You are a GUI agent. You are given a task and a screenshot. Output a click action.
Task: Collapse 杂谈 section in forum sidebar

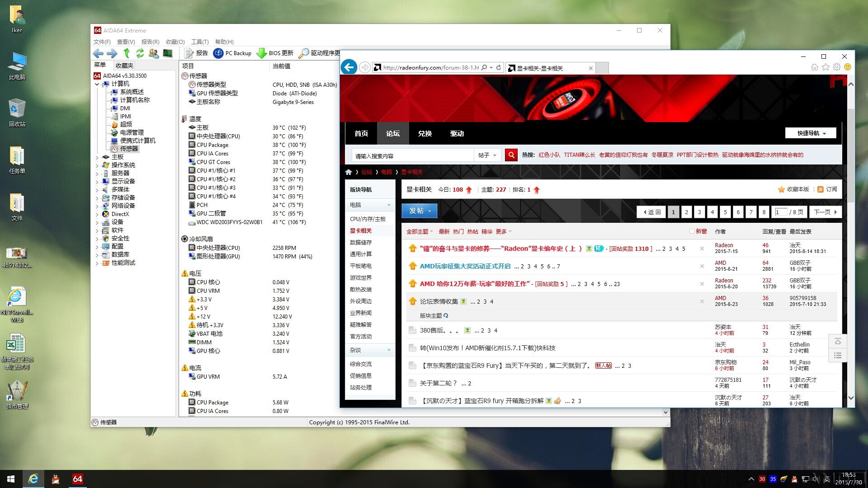pos(389,350)
